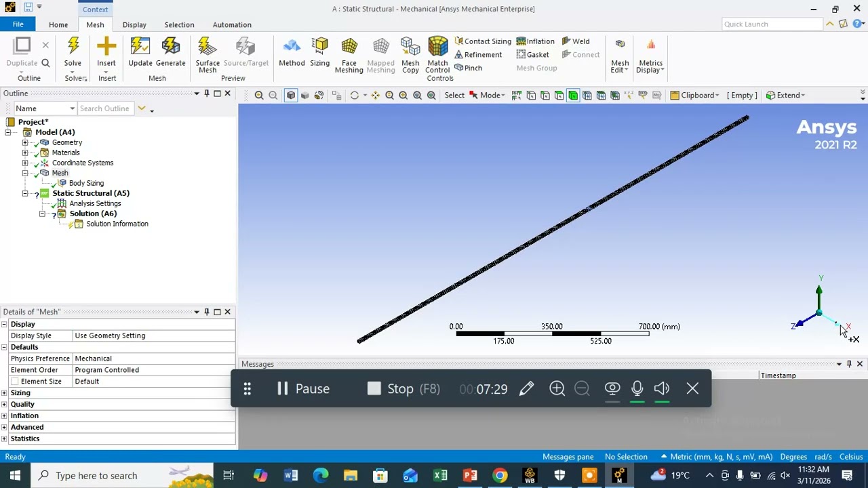The width and height of the screenshot is (868, 488).
Task: Open the Clipboard dropdown
Action: point(694,96)
